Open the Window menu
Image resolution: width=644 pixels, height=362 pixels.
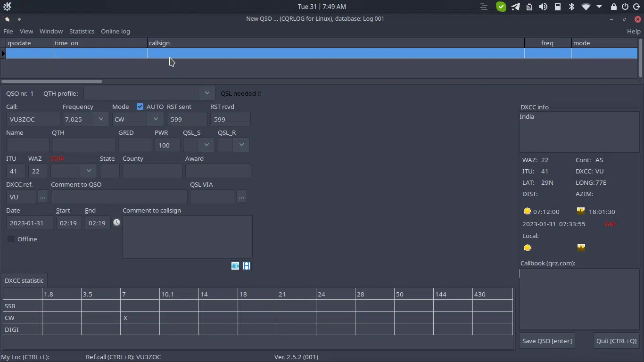tap(51, 31)
